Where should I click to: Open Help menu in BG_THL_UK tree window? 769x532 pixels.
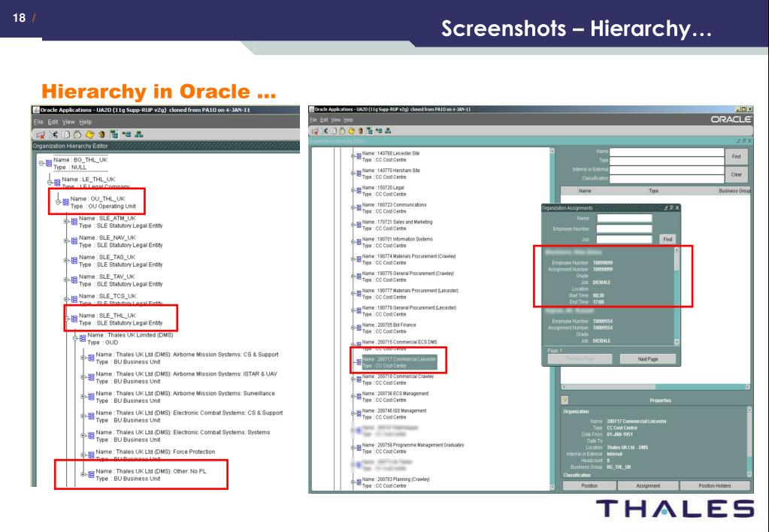pyautogui.click(x=86, y=122)
